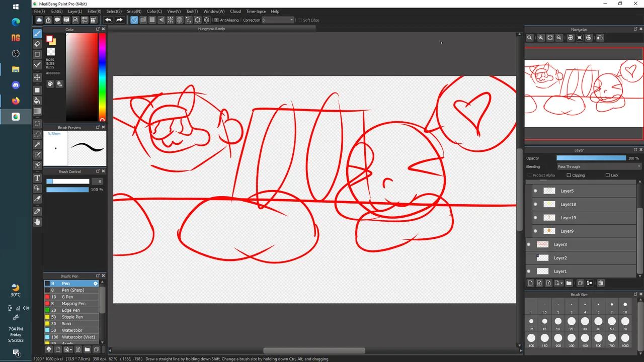The height and width of the screenshot is (362, 644).
Task: Select the Hand tool
Action: (x=37, y=222)
